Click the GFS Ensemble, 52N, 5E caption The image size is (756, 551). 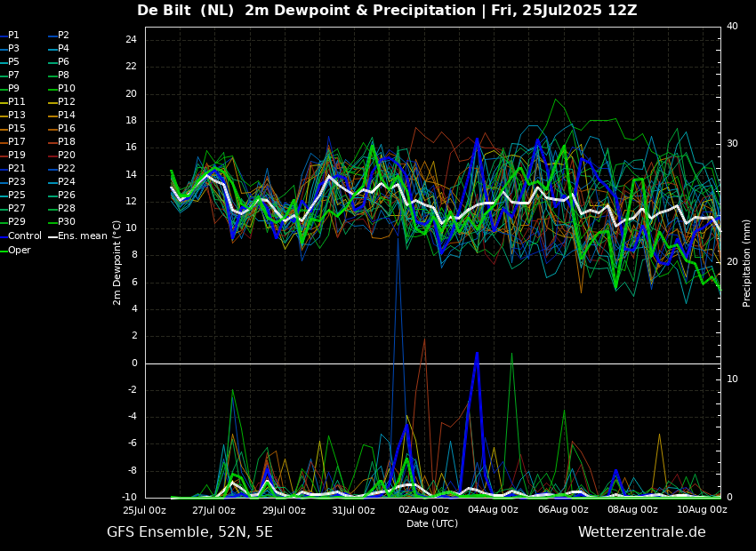189,532
